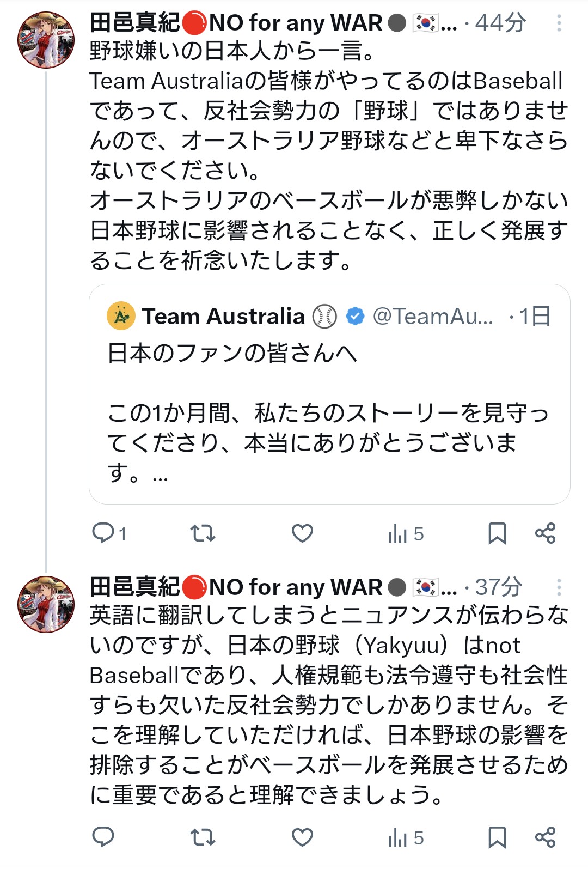The height and width of the screenshot is (875, 588).
Task: Click the Team Australia account name
Action: click(x=223, y=317)
